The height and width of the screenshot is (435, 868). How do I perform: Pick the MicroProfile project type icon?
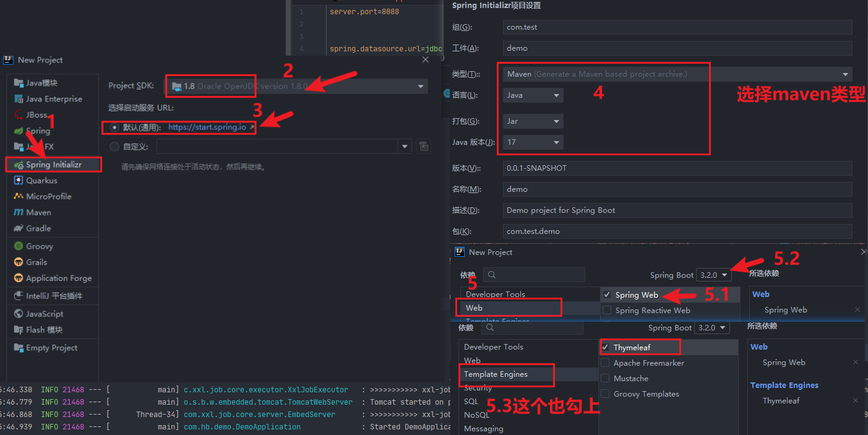coord(18,196)
